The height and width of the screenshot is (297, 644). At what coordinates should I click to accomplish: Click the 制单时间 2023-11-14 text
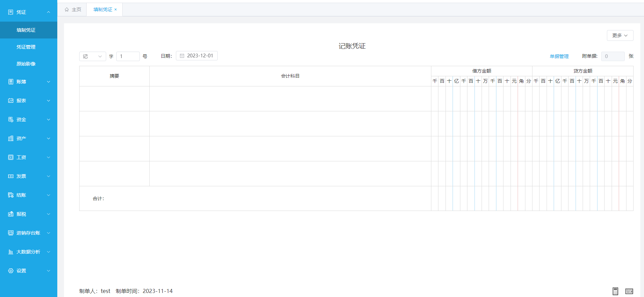144,291
